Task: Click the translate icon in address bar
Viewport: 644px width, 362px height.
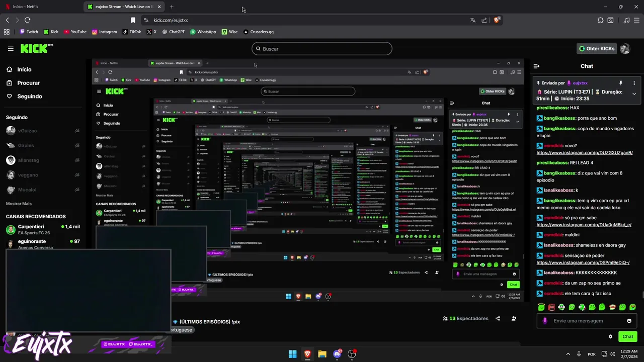Action: pos(472,20)
